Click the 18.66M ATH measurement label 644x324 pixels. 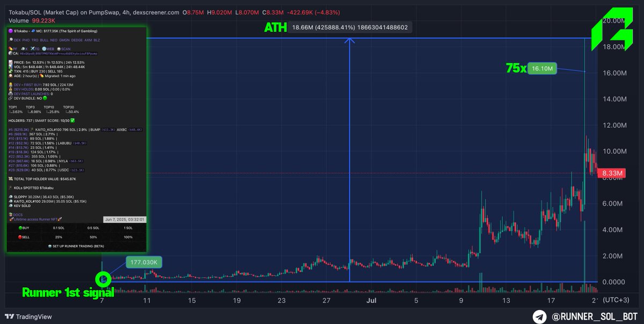point(350,27)
